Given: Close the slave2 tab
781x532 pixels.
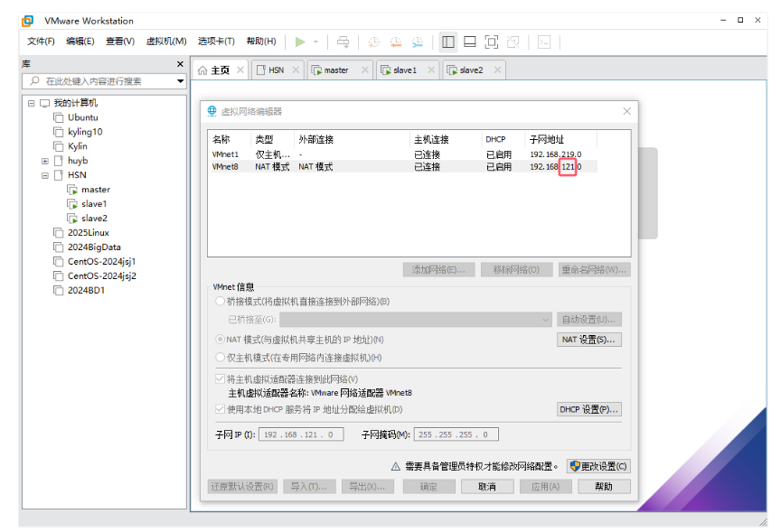Looking at the screenshot, I should pyautogui.click(x=497, y=70).
